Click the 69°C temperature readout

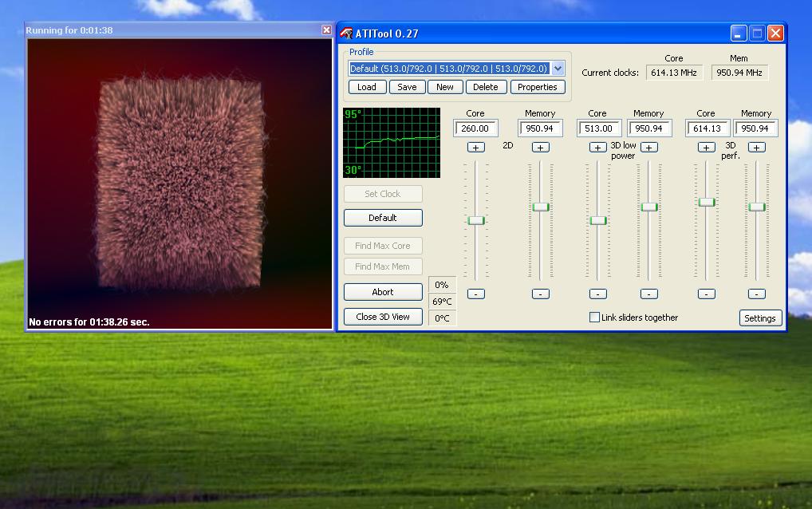click(x=442, y=302)
